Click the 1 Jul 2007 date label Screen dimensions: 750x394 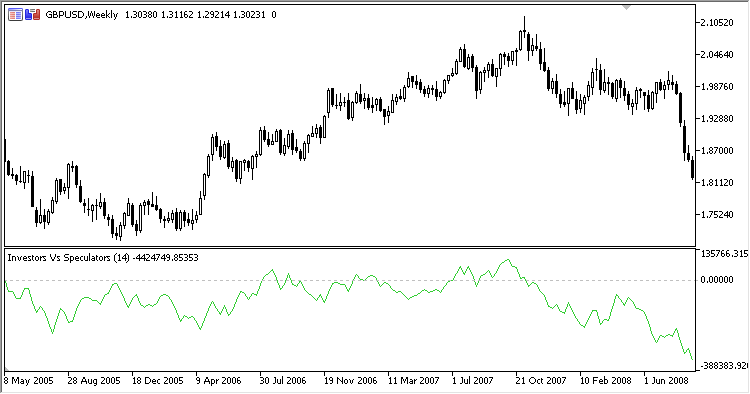tap(472, 381)
